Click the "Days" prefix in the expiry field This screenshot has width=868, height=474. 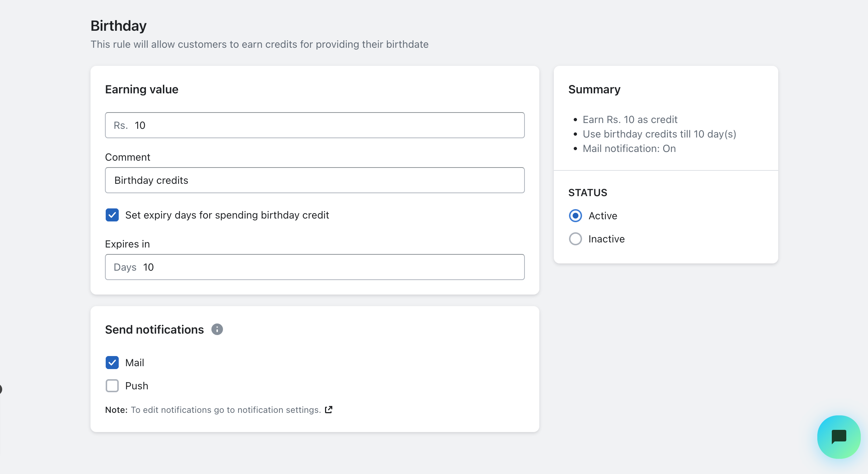pos(125,267)
